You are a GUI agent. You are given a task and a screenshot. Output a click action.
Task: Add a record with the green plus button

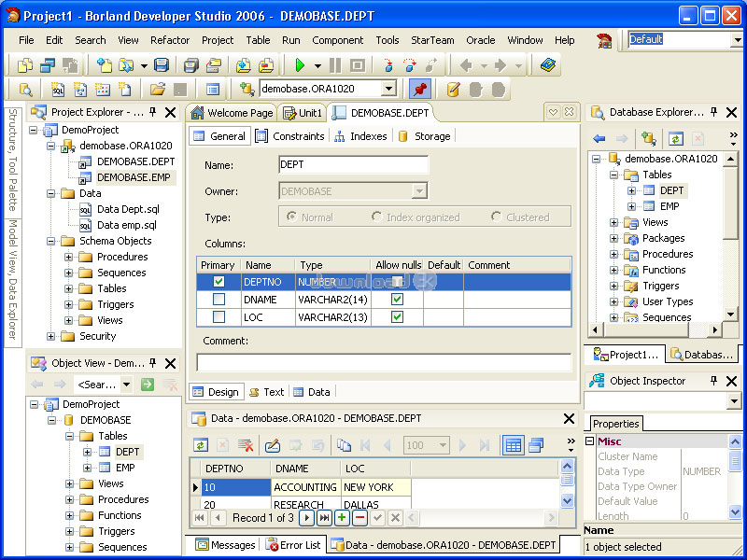tap(342, 518)
